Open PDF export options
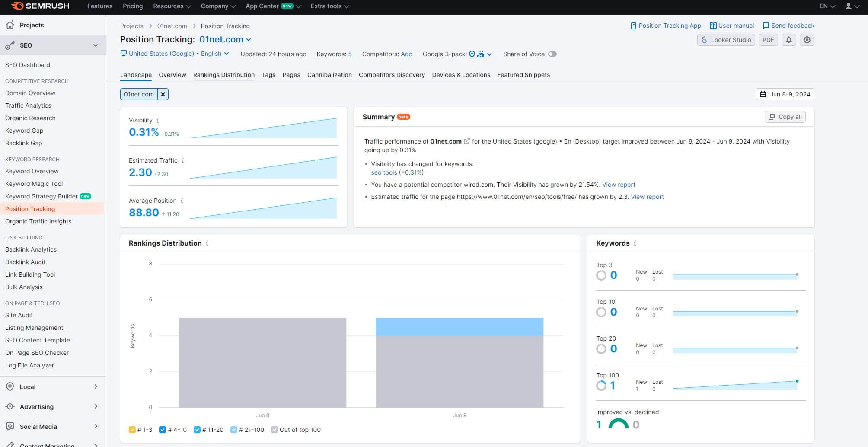868x447 pixels. coord(768,40)
